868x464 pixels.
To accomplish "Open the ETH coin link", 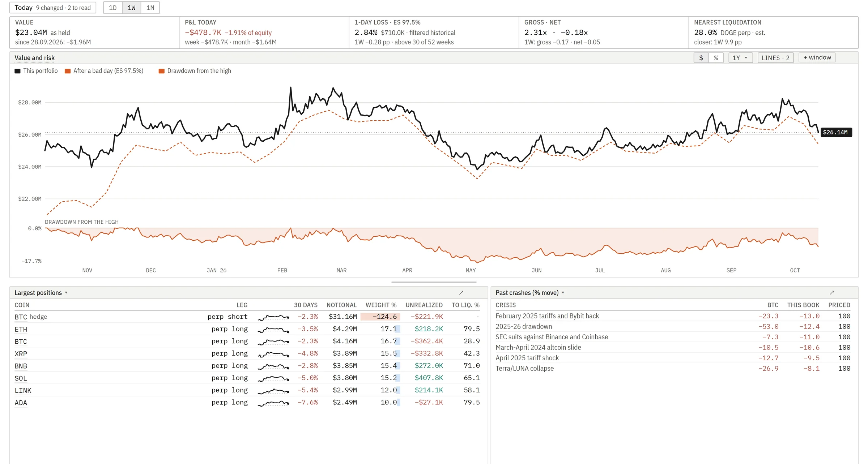I will tap(21, 329).
